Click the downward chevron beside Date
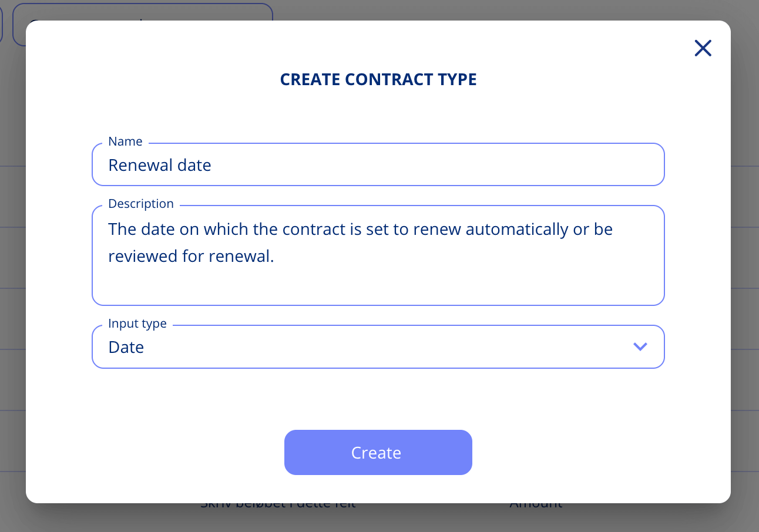The width and height of the screenshot is (759, 532). [x=640, y=346]
